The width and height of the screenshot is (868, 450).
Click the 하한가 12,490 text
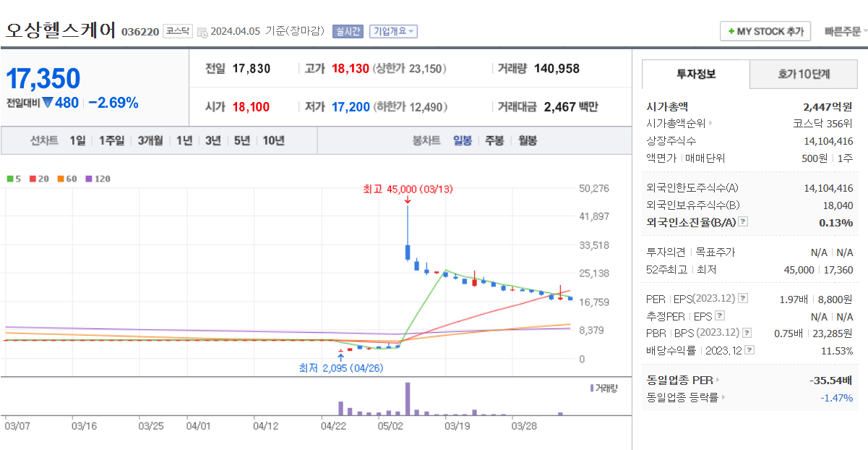[x=411, y=107]
